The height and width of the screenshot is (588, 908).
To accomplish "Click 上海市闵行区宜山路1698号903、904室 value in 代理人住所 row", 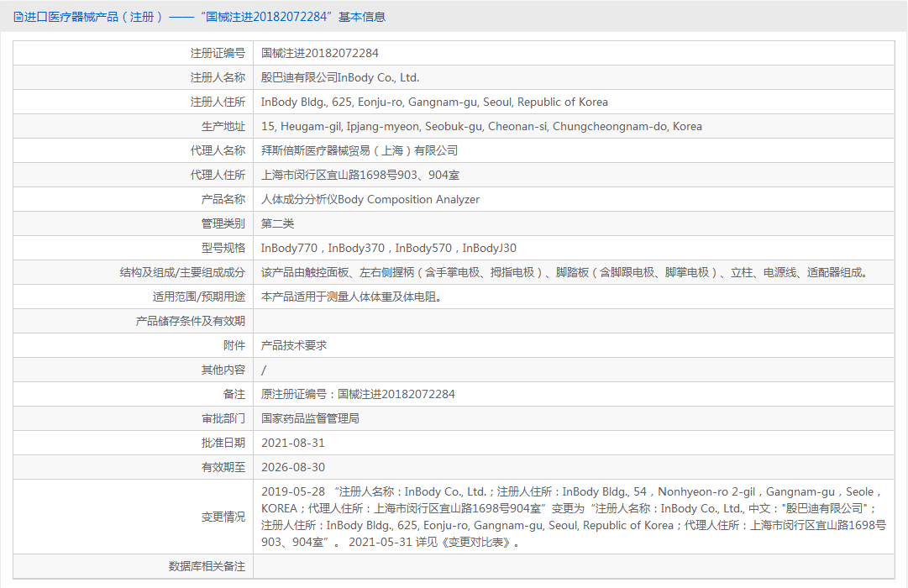I will point(360,175).
